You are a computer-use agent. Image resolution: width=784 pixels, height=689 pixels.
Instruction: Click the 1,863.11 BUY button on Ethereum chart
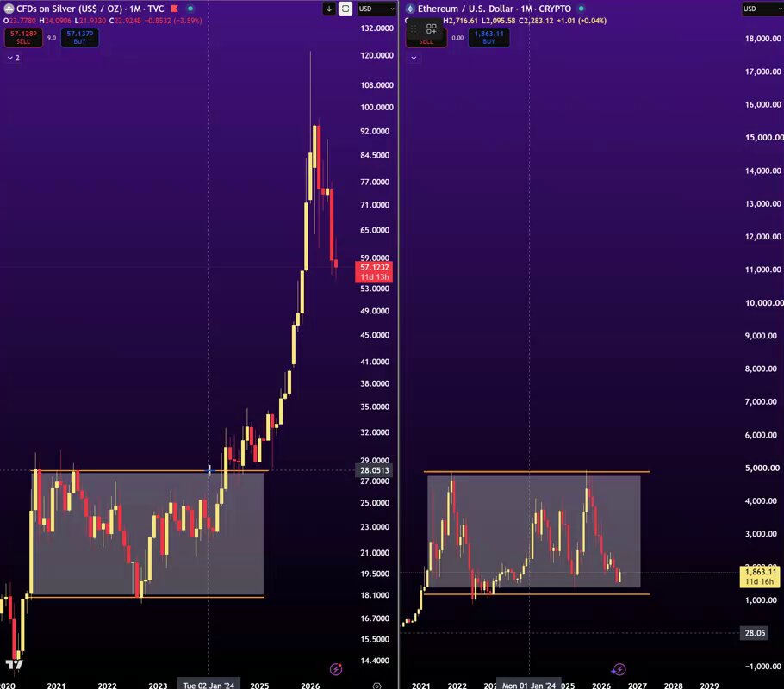[x=489, y=38]
